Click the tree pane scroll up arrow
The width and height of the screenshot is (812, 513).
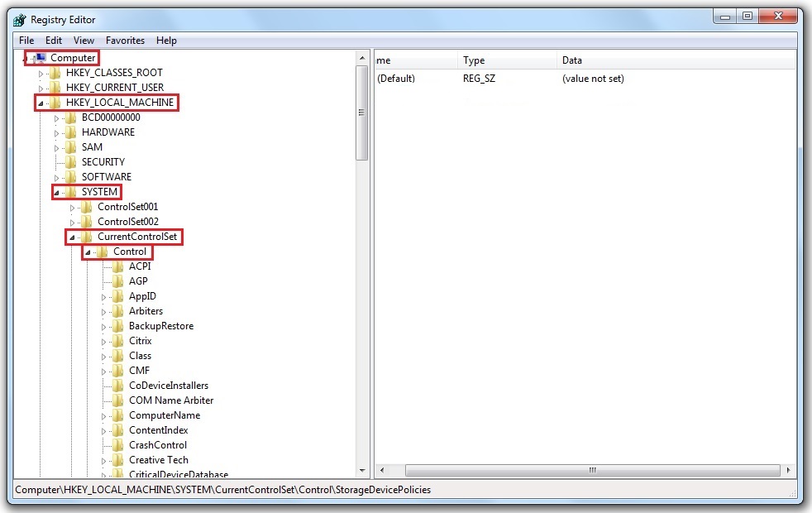[x=362, y=58]
